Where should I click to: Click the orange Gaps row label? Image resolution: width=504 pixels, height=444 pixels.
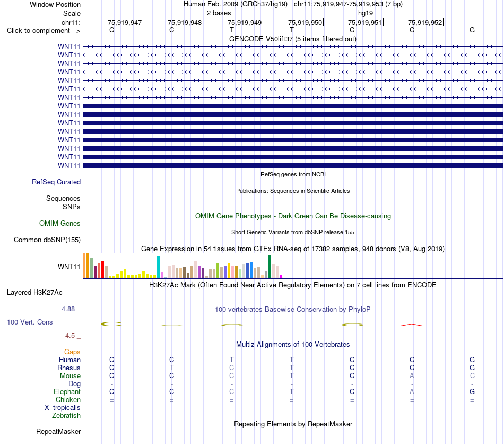tap(72, 352)
